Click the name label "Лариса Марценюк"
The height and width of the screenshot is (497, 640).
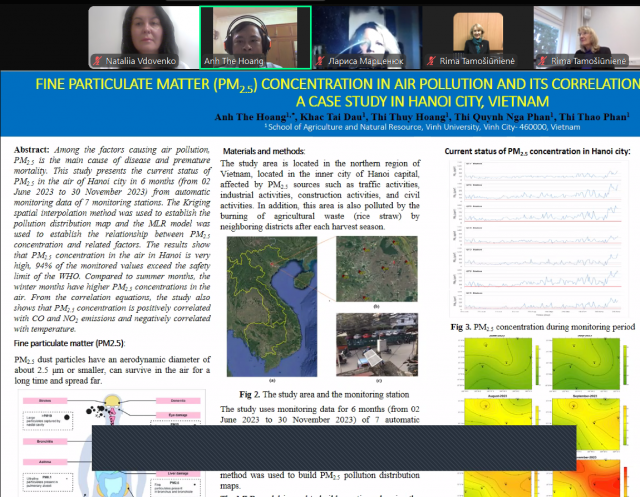tap(366, 61)
